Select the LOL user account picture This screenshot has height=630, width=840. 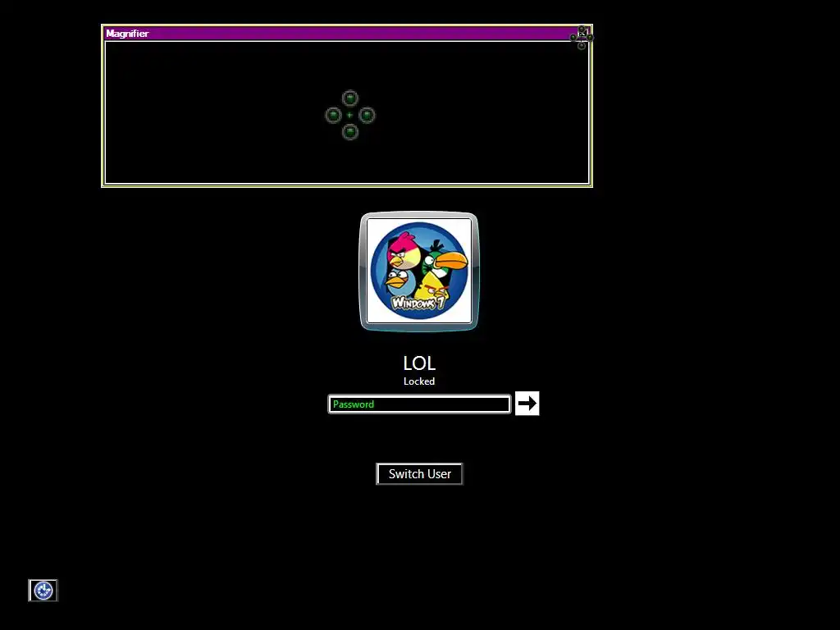[x=419, y=272]
